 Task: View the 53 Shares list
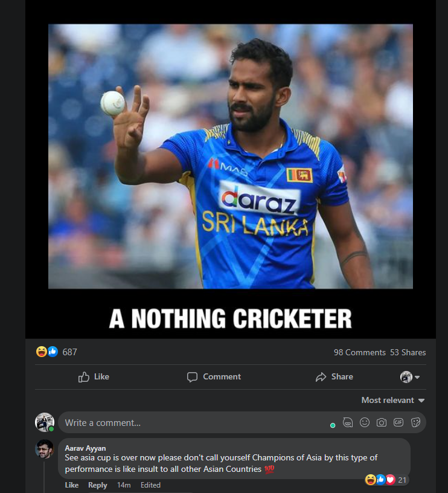coord(408,352)
